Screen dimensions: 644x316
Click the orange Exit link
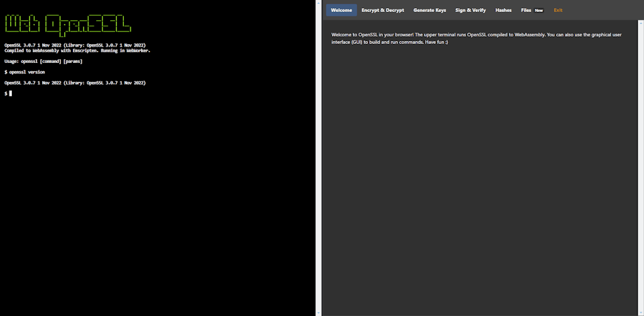point(558,10)
